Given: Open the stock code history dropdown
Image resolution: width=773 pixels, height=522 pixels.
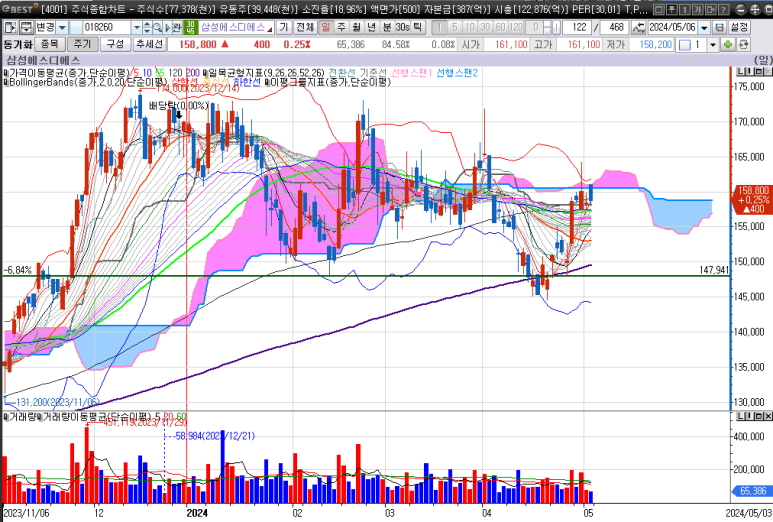Looking at the screenshot, I should [137, 27].
